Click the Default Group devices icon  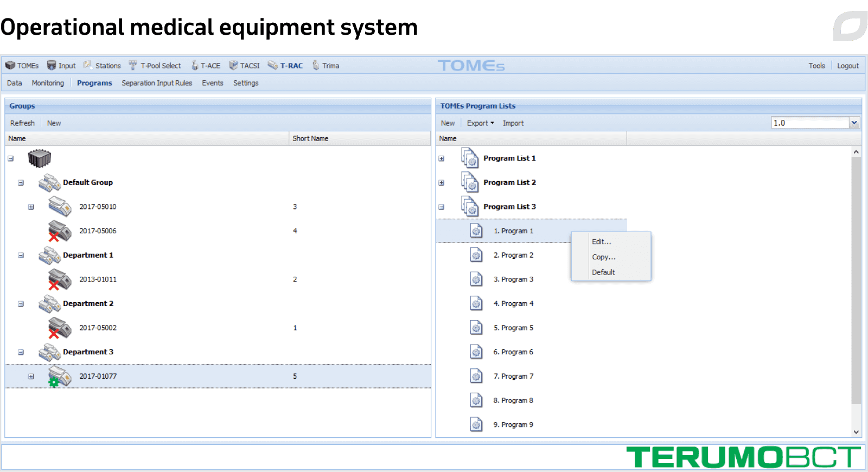[x=49, y=183]
